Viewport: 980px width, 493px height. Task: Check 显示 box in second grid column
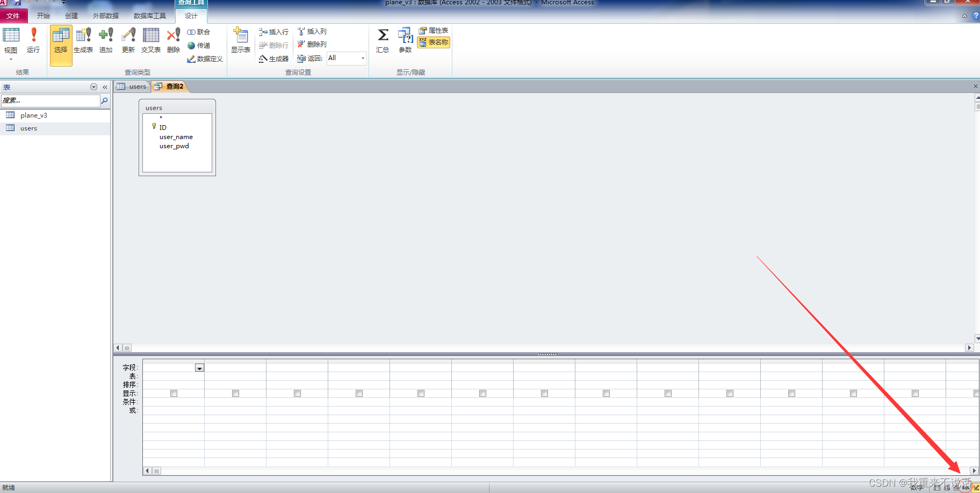click(235, 394)
